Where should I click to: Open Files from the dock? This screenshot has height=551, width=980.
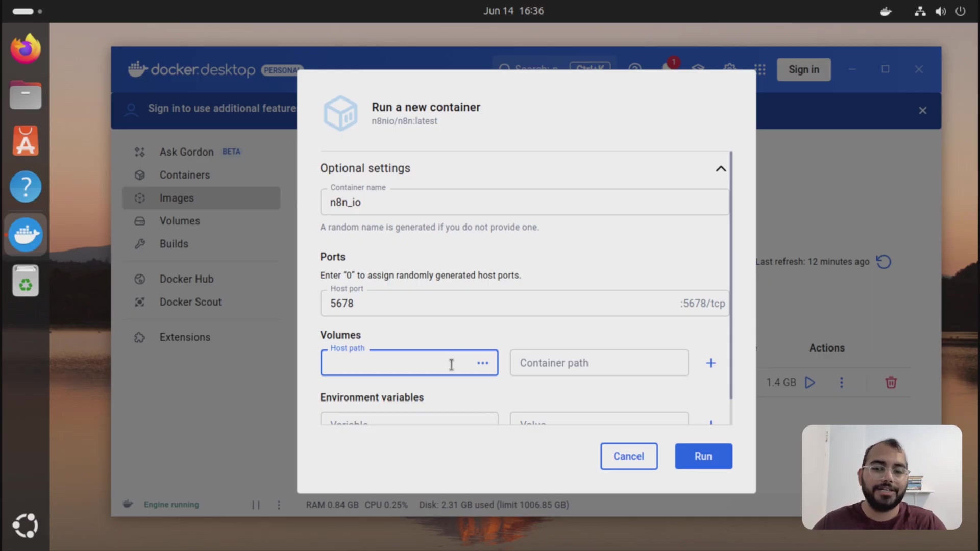[26, 95]
